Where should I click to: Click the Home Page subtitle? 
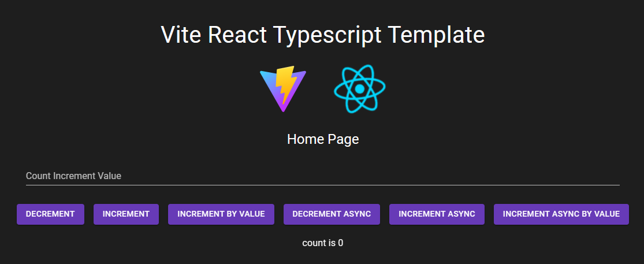pos(323,139)
